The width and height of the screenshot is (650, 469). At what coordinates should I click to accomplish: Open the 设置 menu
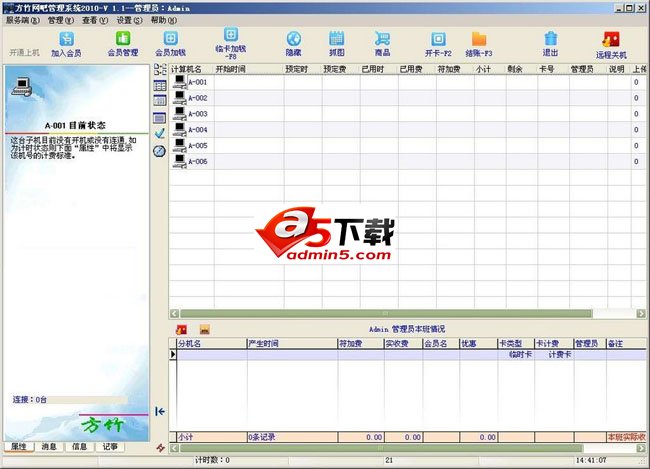point(129,20)
